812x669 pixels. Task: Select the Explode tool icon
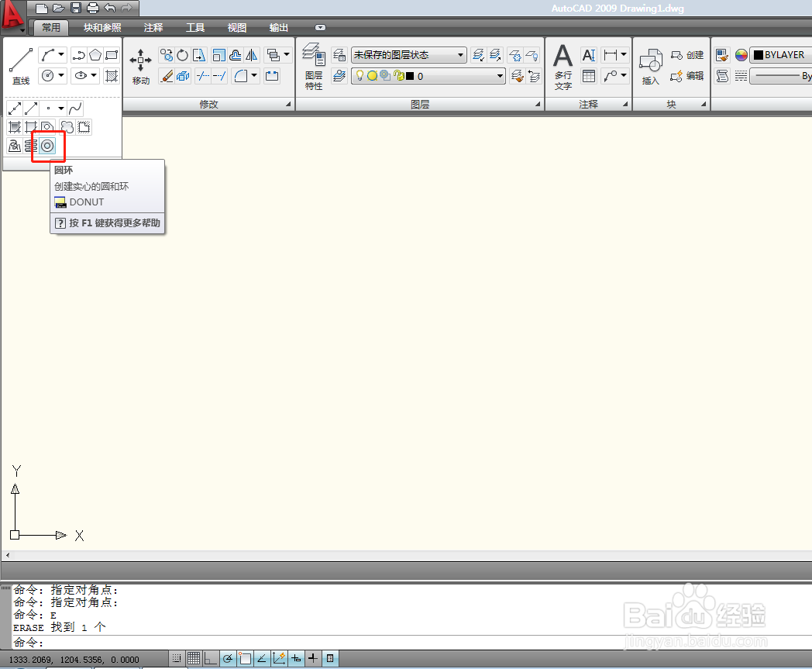coord(183,76)
